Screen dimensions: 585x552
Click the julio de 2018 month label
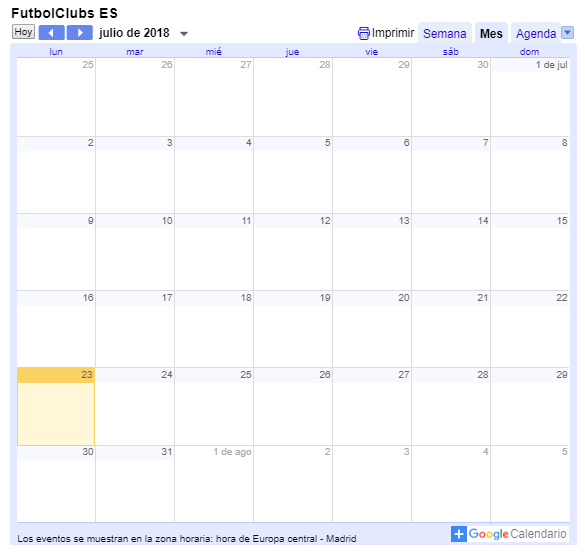(134, 33)
